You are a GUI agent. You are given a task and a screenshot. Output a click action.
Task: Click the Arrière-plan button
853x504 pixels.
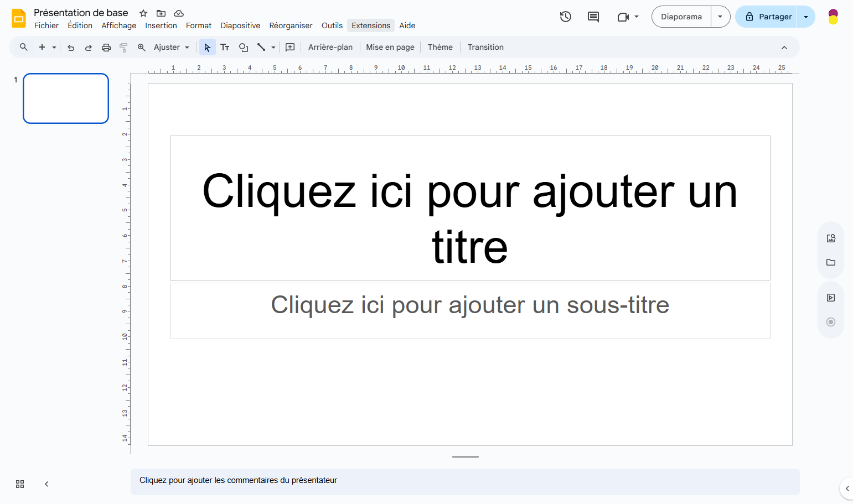pos(330,47)
